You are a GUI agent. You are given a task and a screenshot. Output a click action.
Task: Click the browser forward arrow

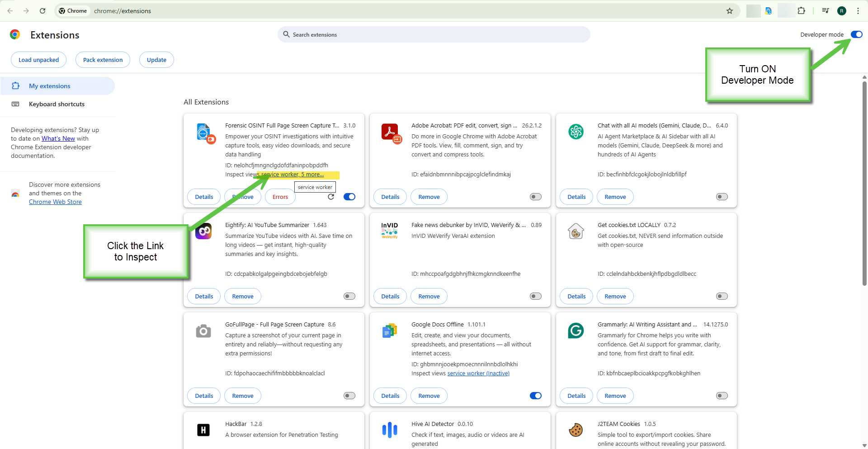[x=26, y=11]
